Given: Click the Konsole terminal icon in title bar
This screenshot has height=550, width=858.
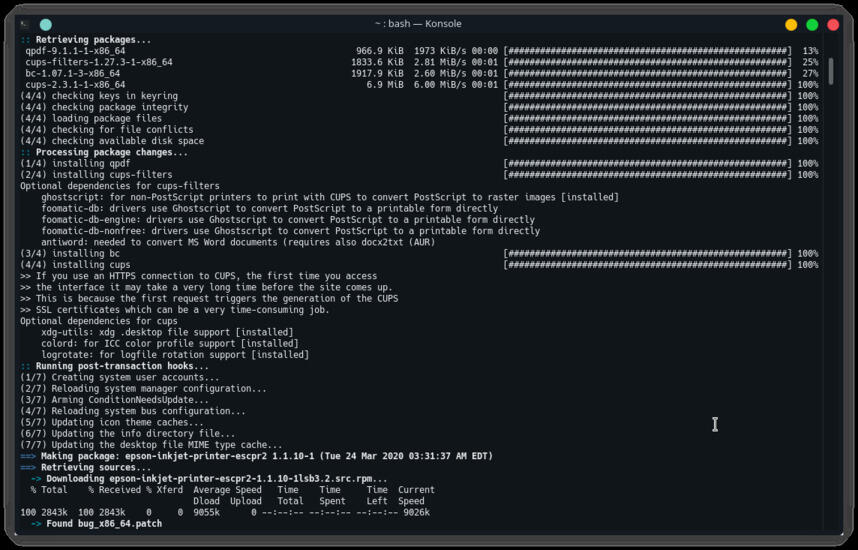Looking at the screenshot, I should click(24, 24).
